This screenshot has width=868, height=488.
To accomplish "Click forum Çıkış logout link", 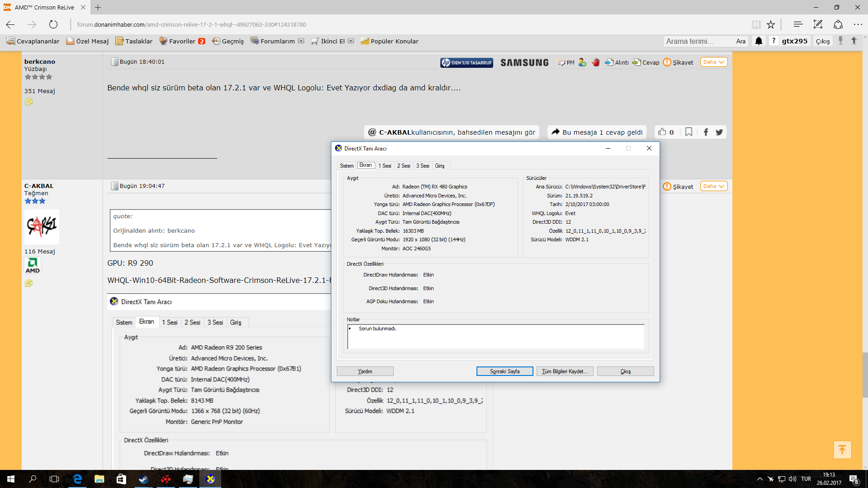I will pos(822,41).
